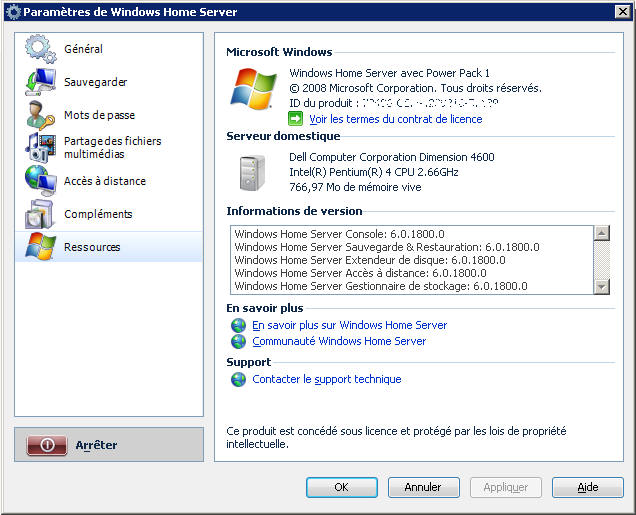636x515 pixels.
Task: Visit Communauté Windows Home Server link
Action: coord(339,341)
